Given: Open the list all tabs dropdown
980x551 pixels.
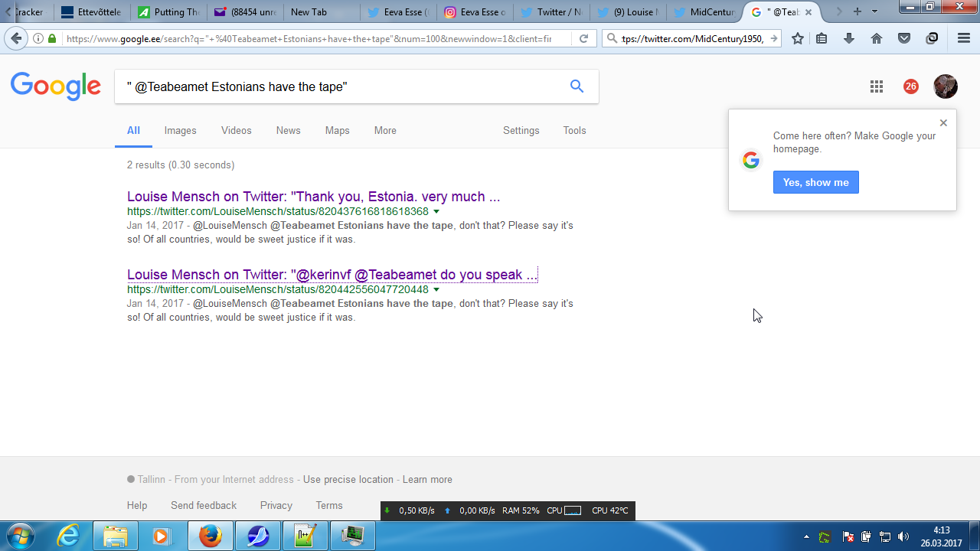Looking at the screenshot, I should point(874,11).
